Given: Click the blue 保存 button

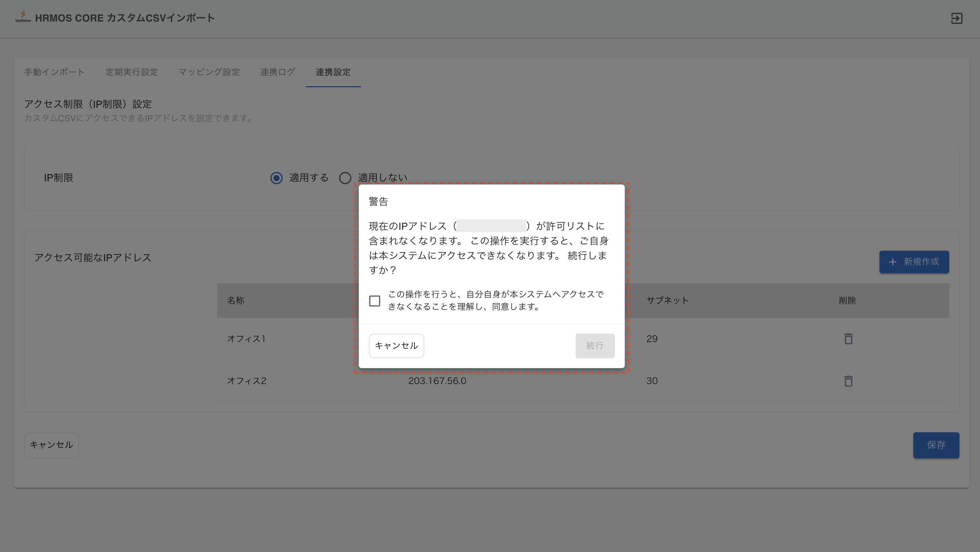Looking at the screenshot, I should tap(936, 445).
